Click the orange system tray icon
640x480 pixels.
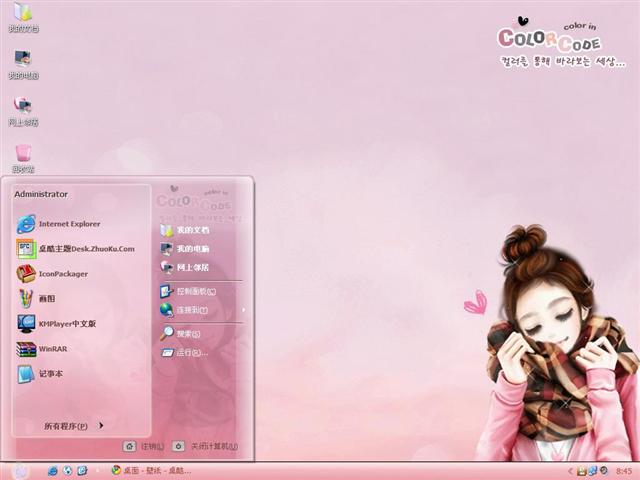tap(581, 471)
